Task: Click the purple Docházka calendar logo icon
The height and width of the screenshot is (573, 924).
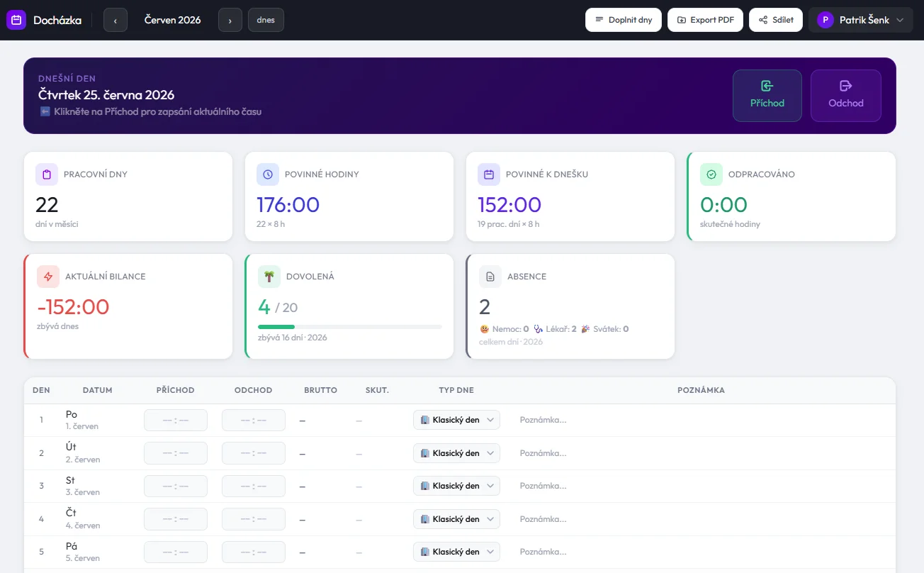Action: pos(16,20)
